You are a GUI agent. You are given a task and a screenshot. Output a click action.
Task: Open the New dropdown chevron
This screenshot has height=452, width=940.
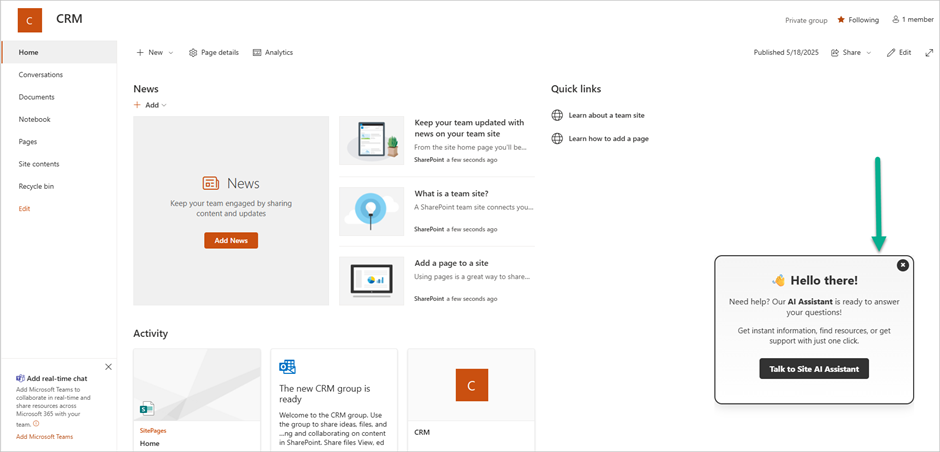point(170,53)
